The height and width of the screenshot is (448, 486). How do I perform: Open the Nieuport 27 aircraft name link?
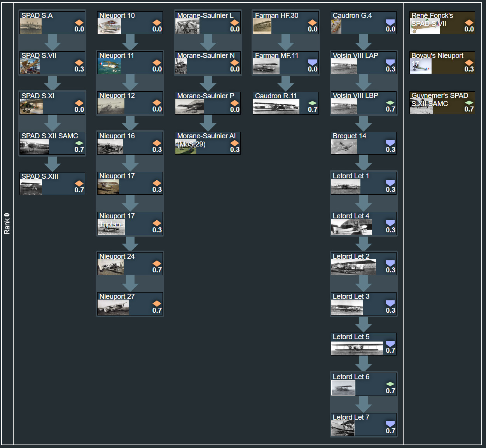pos(117,296)
